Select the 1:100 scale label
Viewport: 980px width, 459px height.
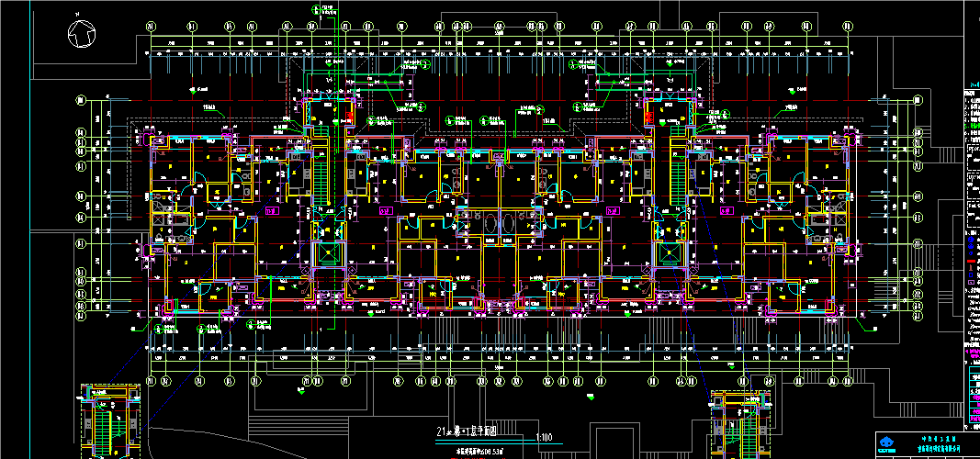click(545, 438)
